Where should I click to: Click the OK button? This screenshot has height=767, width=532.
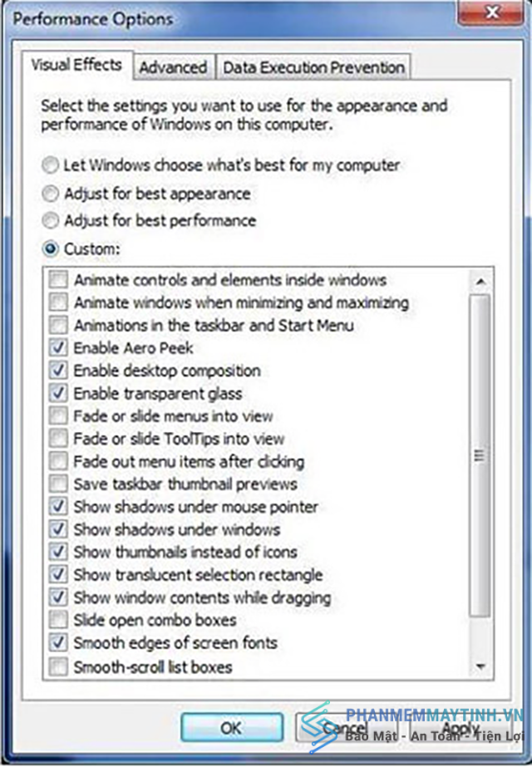(231, 728)
